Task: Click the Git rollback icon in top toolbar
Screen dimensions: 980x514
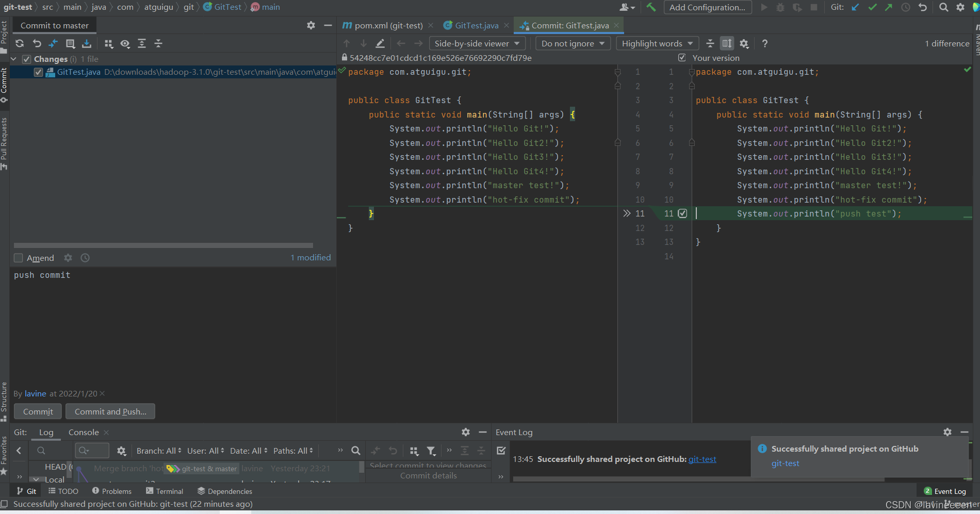Action: (923, 7)
